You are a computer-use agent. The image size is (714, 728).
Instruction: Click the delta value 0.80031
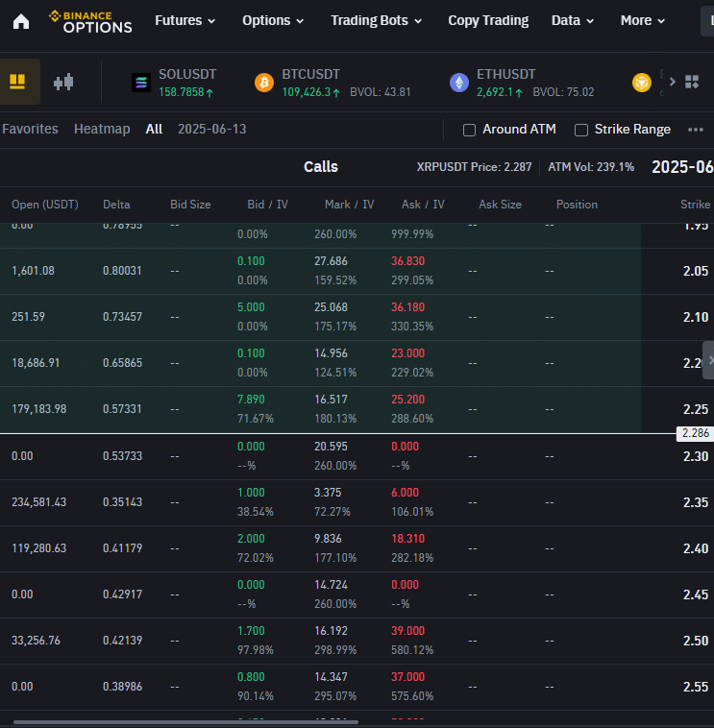coord(122,271)
